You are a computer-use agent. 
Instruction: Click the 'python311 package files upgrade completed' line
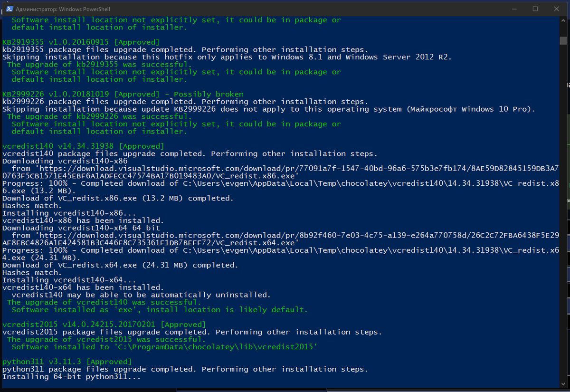tap(185, 369)
